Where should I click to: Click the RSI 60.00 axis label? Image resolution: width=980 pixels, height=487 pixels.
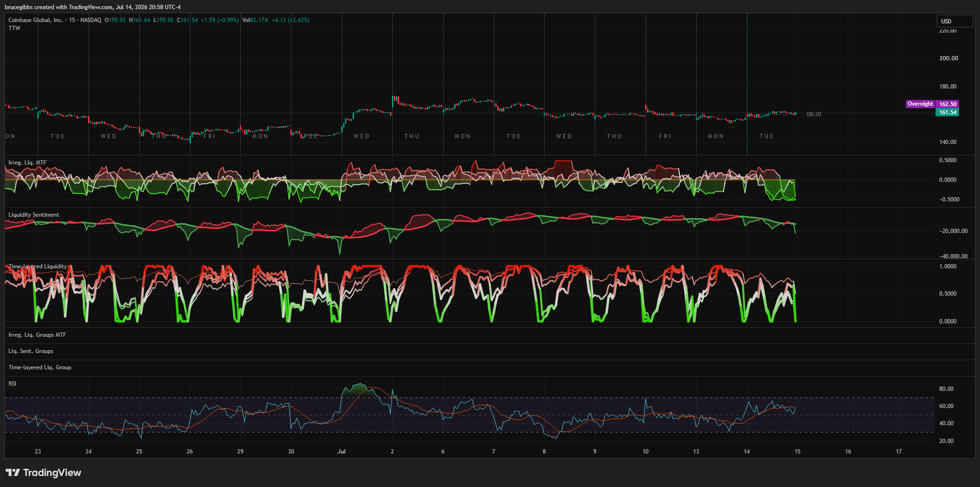(946, 406)
